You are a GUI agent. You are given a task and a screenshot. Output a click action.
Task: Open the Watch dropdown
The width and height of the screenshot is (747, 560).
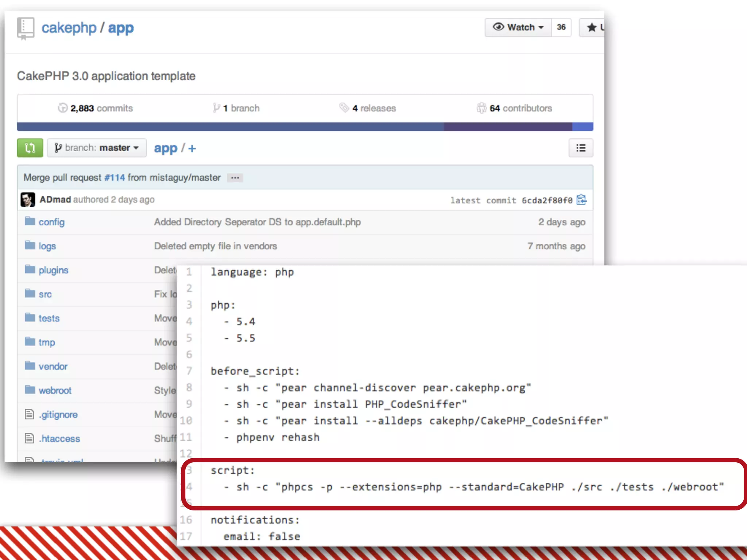click(518, 27)
